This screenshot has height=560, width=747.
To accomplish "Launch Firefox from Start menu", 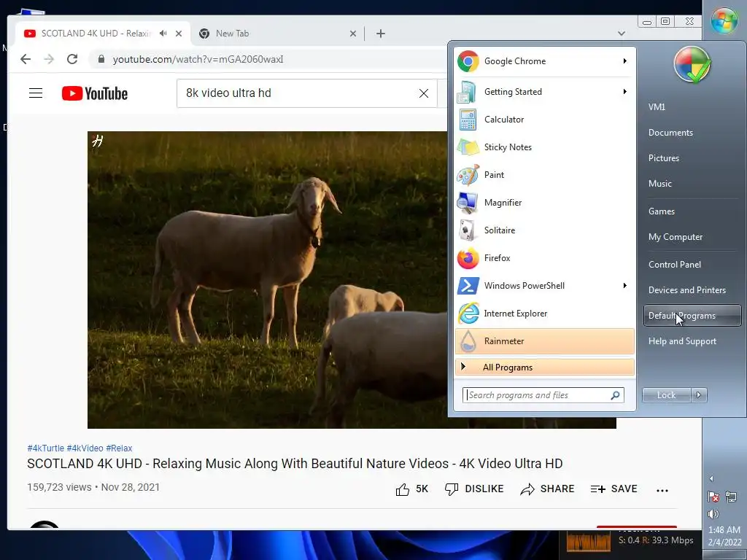I will (544, 257).
